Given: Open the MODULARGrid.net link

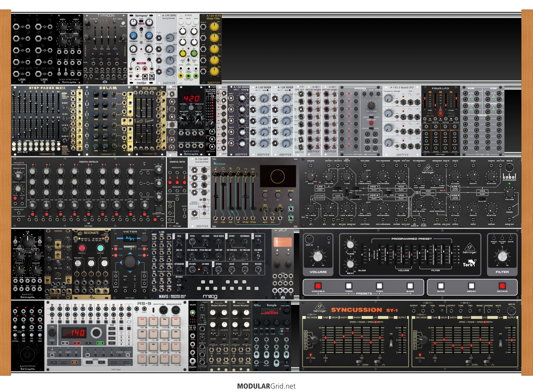Looking at the screenshot, I should tap(266, 386).
